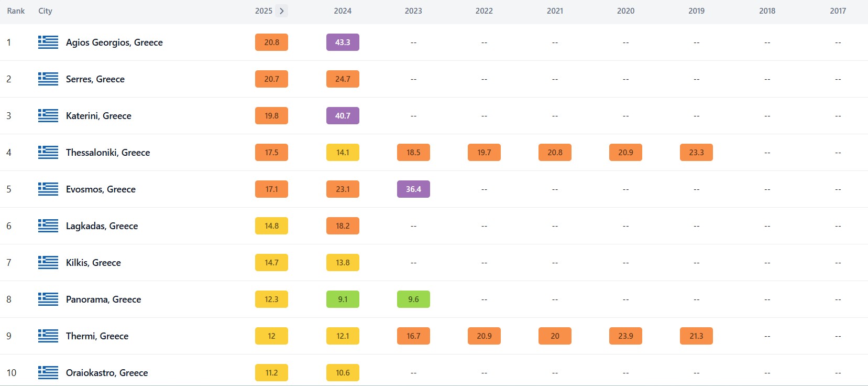Screen dimensions: 868x386
Task: Expand the 2025 column chevron arrow
Action: pos(282,11)
